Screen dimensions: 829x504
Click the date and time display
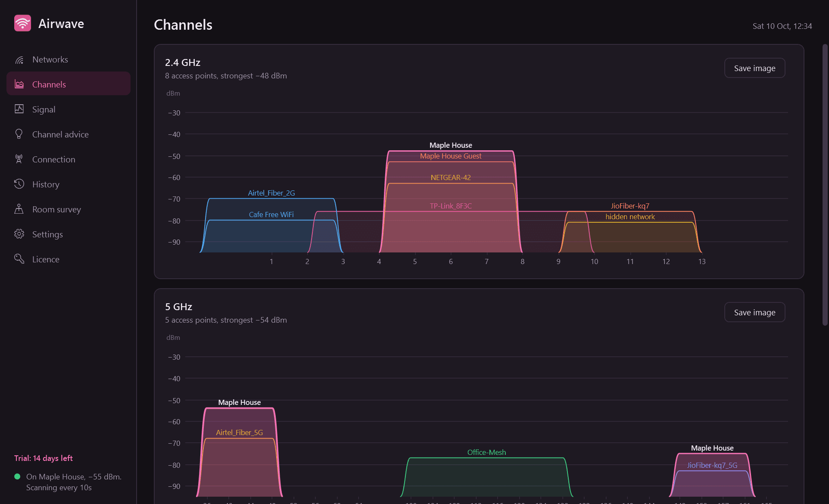782,26
